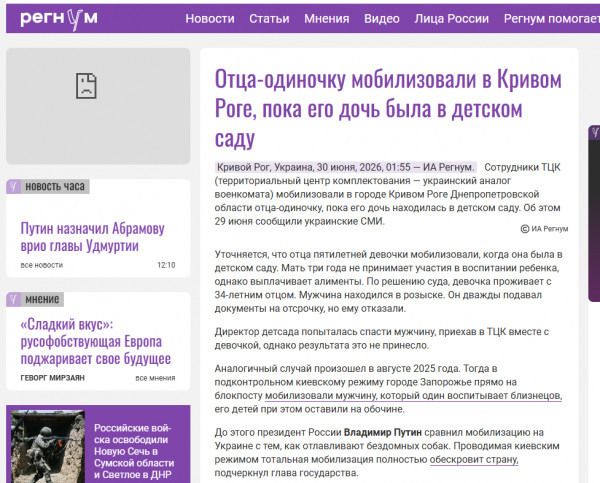600x483 pixels.
Task: Open the dark purple widget at the right edge
Action: click(594, 213)
